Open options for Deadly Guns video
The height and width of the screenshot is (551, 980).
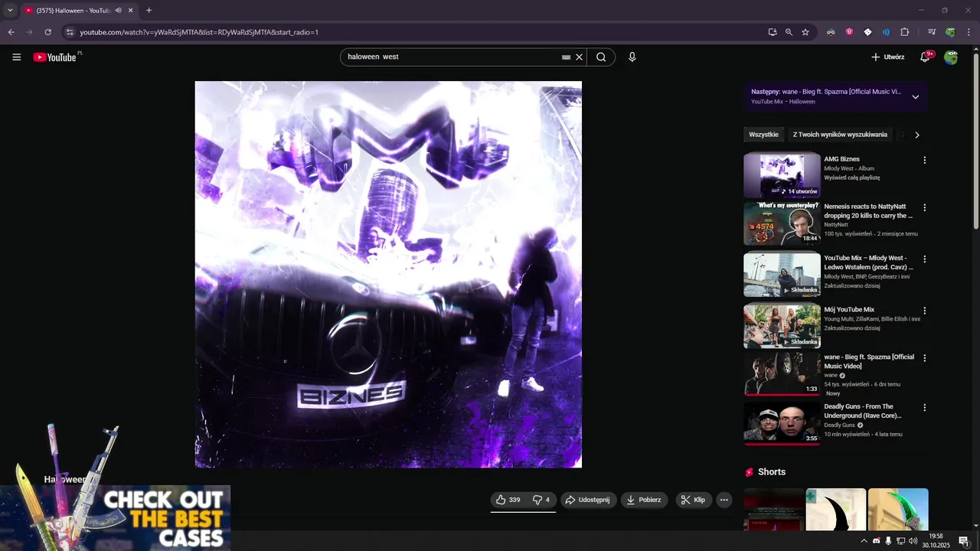pyautogui.click(x=924, y=408)
